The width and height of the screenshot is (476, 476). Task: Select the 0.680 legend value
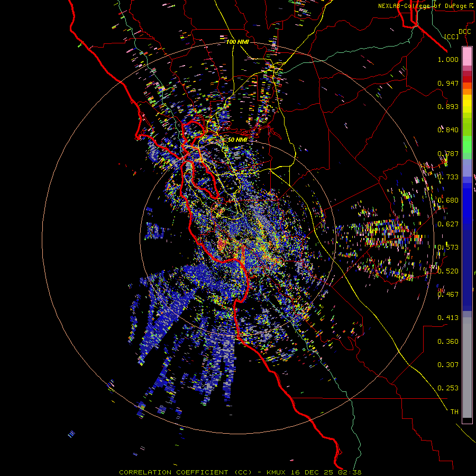[448, 200]
